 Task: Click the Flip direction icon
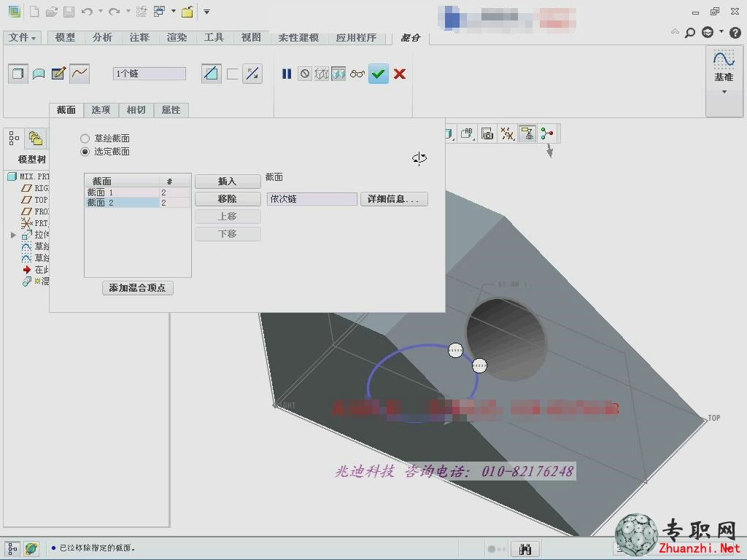click(252, 74)
